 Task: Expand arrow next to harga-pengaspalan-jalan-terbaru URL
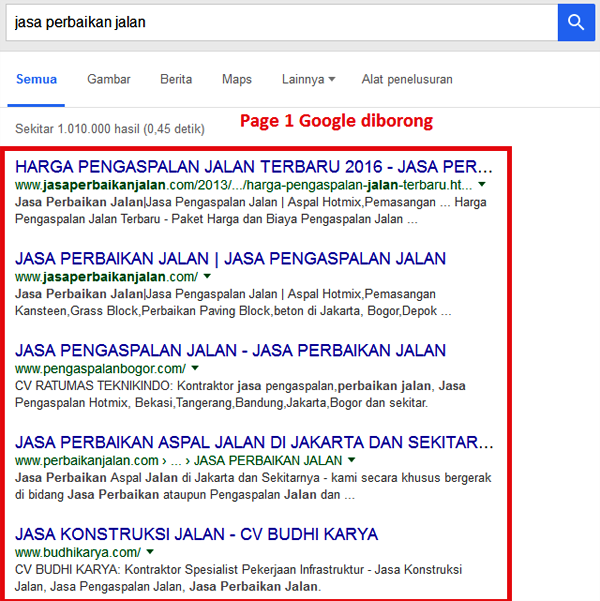(482, 185)
